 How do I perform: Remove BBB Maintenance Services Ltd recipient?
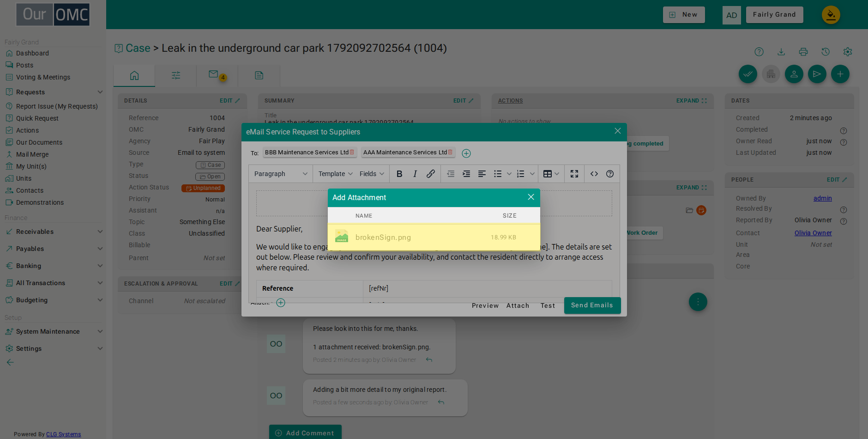(x=352, y=152)
